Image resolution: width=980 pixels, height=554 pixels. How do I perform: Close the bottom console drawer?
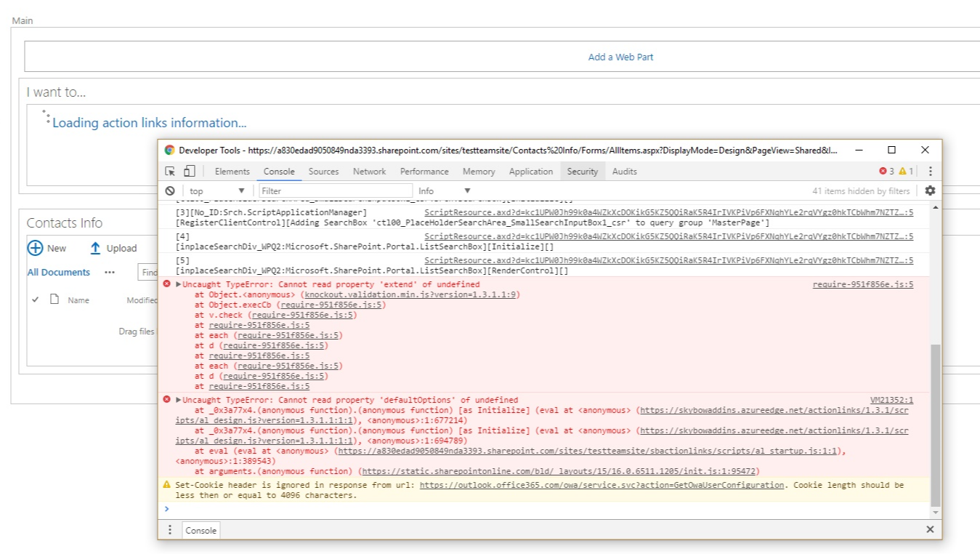(930, 530)
